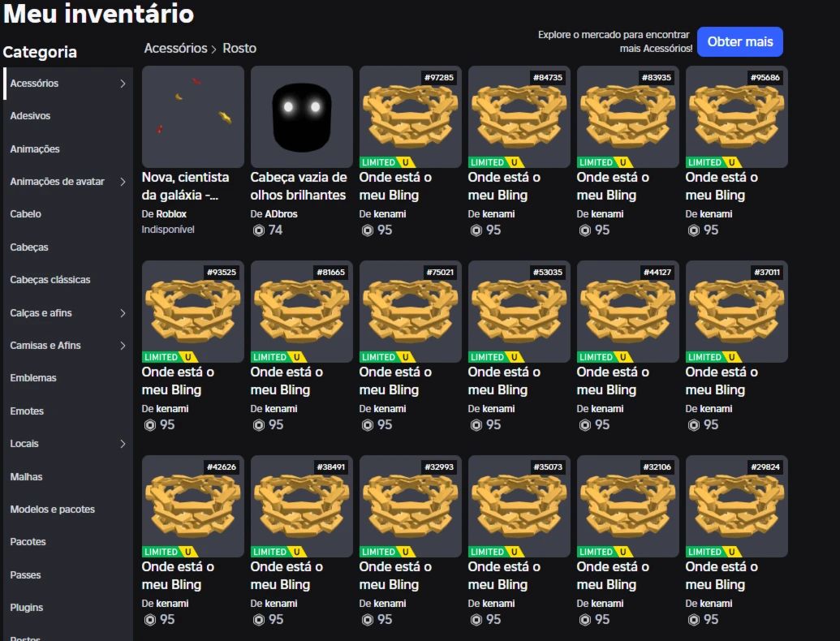Click the LIMITED U badge on item #84735
The height and width of the screenshot is (641, 840).
click(x=496, y=162)
